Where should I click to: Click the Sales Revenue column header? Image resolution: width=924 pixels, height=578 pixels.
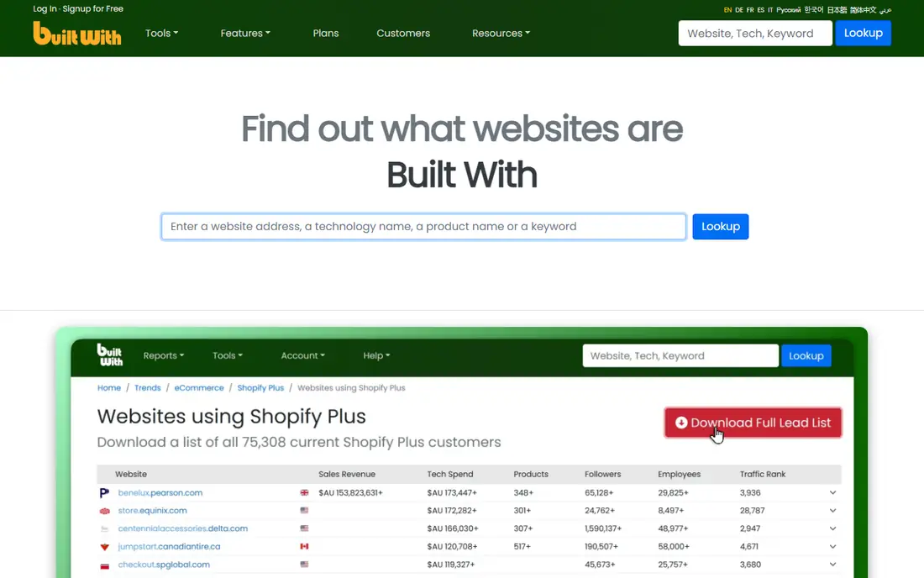click(346, 474)
